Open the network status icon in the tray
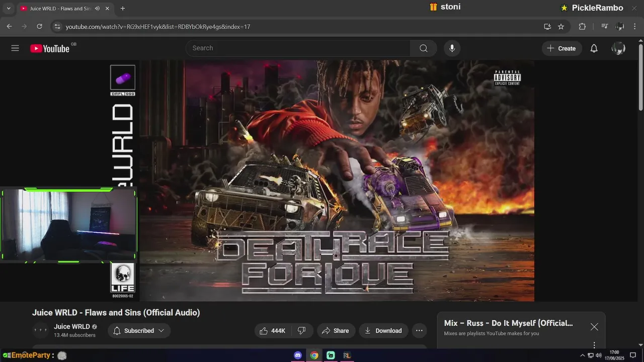 point(591,355)
